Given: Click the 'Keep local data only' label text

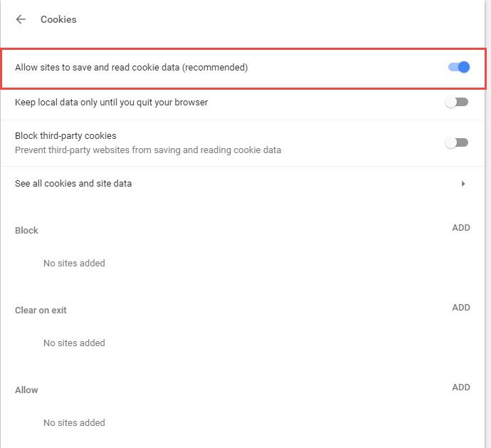Looking at the screenshot, I should click(x=112, y=103).
